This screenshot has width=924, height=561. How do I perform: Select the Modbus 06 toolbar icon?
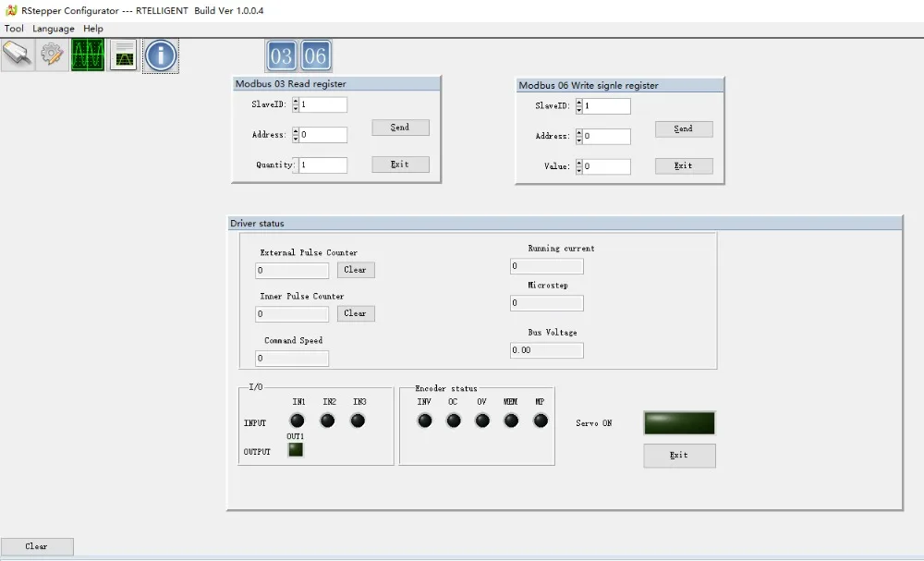tap(316, 56)
